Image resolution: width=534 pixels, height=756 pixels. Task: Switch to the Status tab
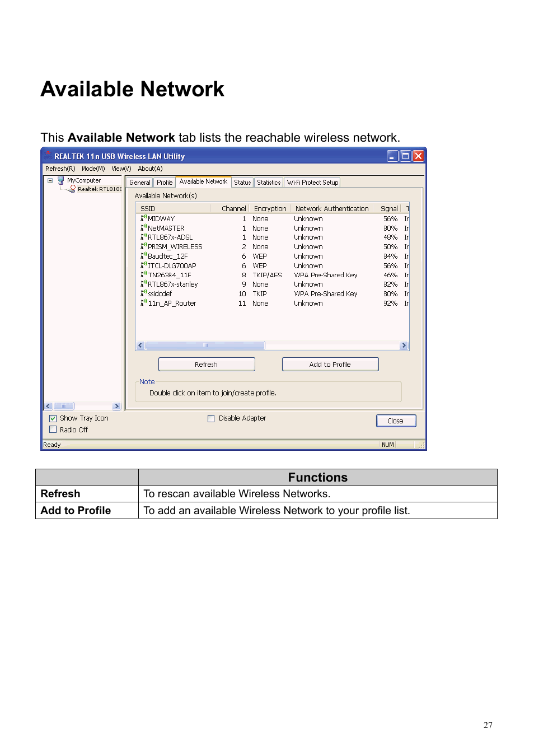tap(242, 183)
